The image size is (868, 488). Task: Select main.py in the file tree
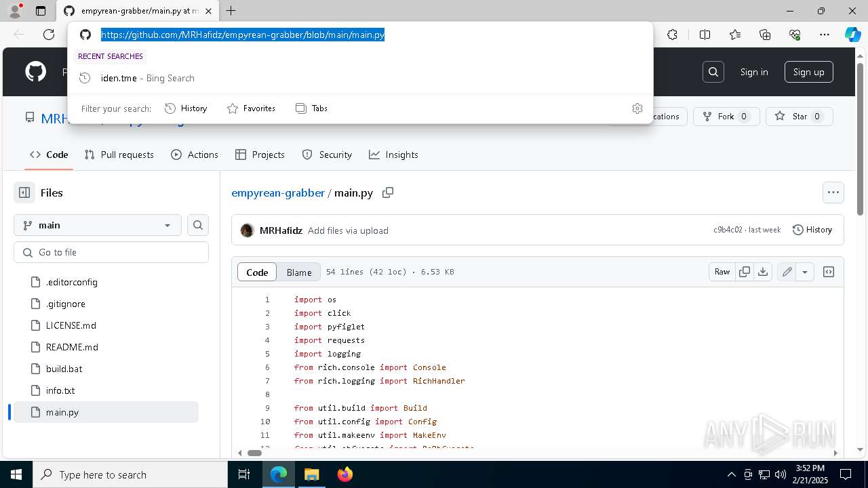pos(106,412)
